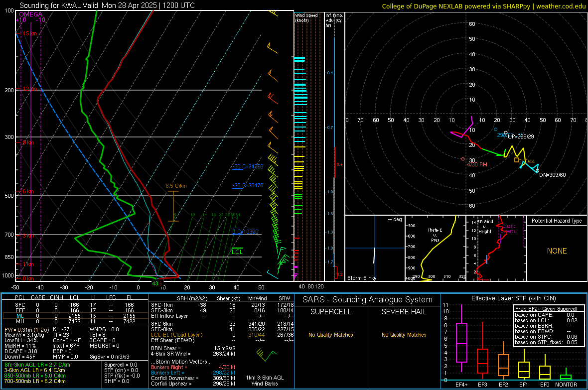Viewport: 588px width, 390px height.
Task: Click the DownT = 45F value
Action: point(20,357)
